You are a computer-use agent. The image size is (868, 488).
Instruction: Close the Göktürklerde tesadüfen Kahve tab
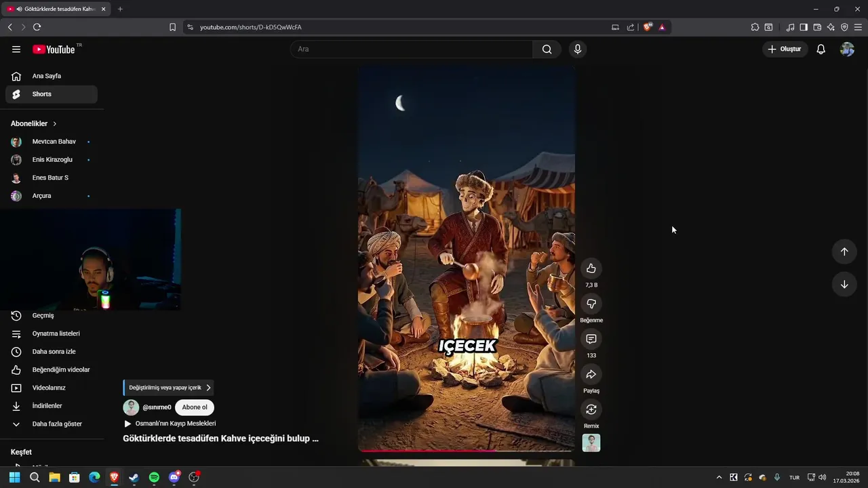click(x=103, y=9)
